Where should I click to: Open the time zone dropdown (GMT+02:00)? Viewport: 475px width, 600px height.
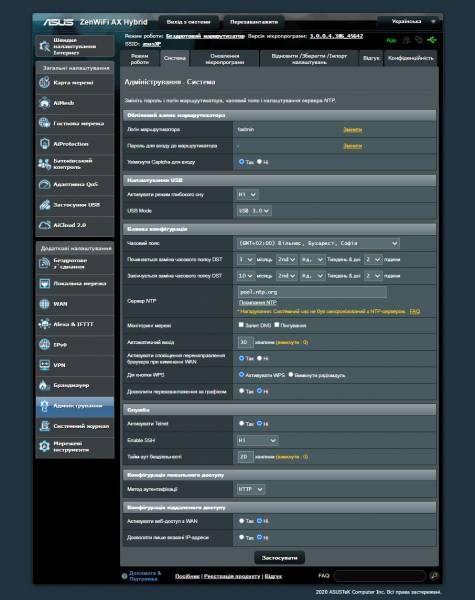[318, 243]
